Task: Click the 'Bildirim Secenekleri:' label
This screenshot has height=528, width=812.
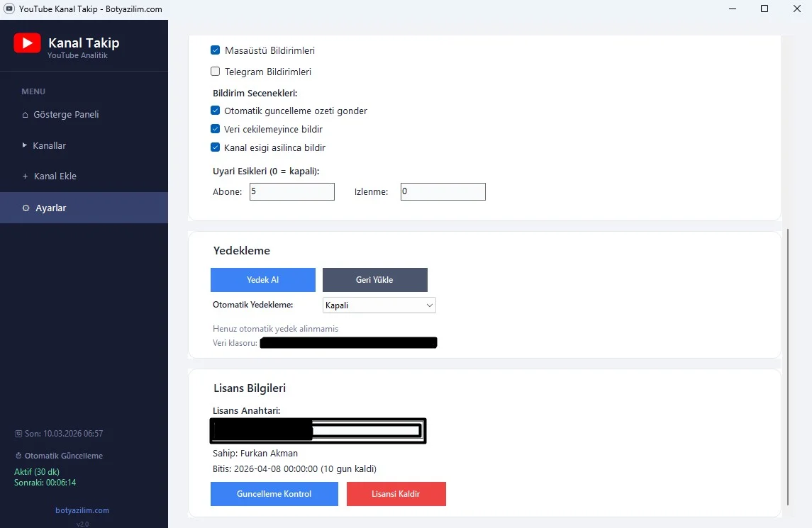Action: pos(255,93)
